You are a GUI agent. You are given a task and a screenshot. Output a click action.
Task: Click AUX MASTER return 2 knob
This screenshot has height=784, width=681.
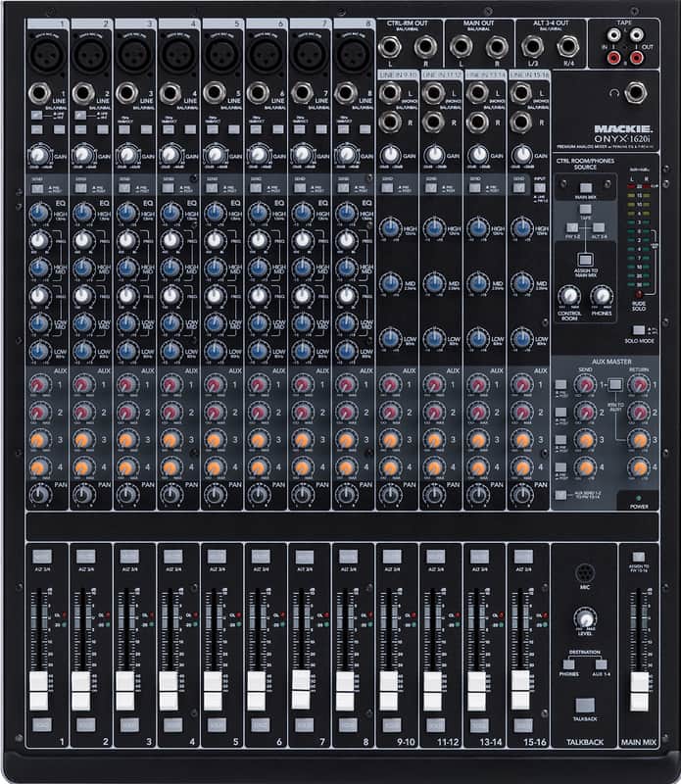pos(639,413)
